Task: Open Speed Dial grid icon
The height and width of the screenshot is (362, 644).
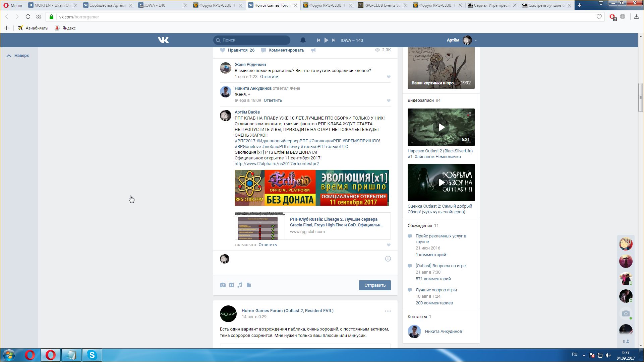Action: (39, 17)
